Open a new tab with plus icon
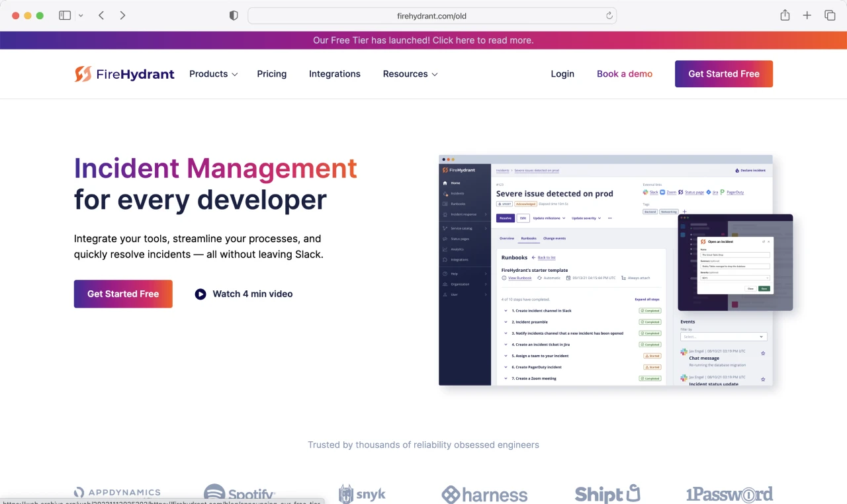The width and height of the screenshot is (847, 504). [807, 15]
